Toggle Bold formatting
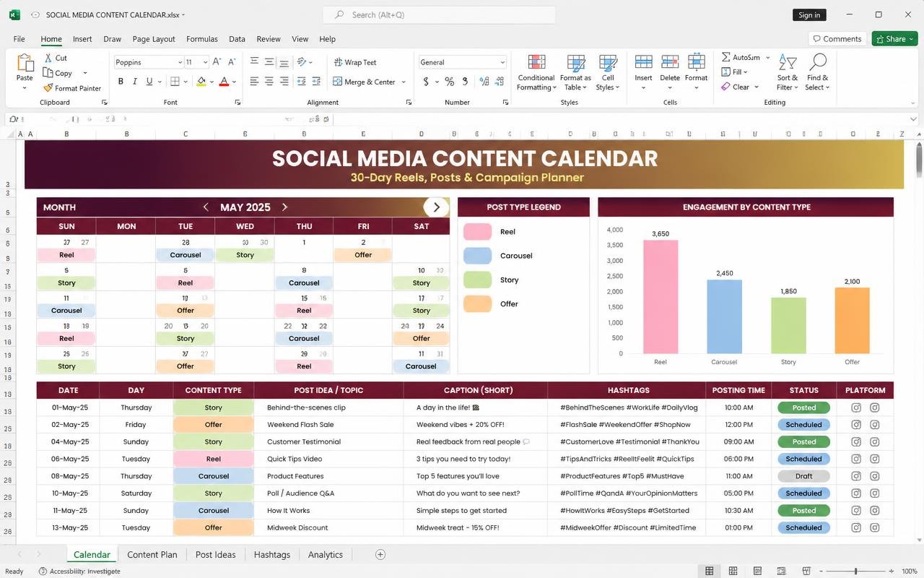 point(121,82)
